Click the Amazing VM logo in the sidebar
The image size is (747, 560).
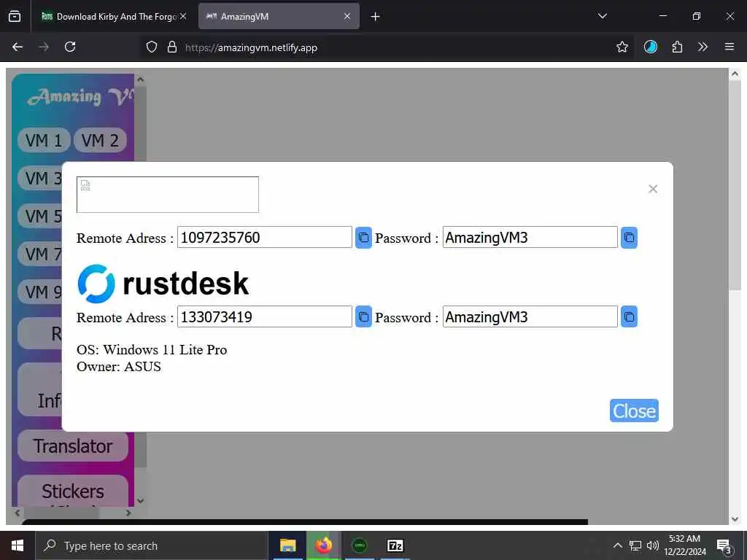[80, 97]
